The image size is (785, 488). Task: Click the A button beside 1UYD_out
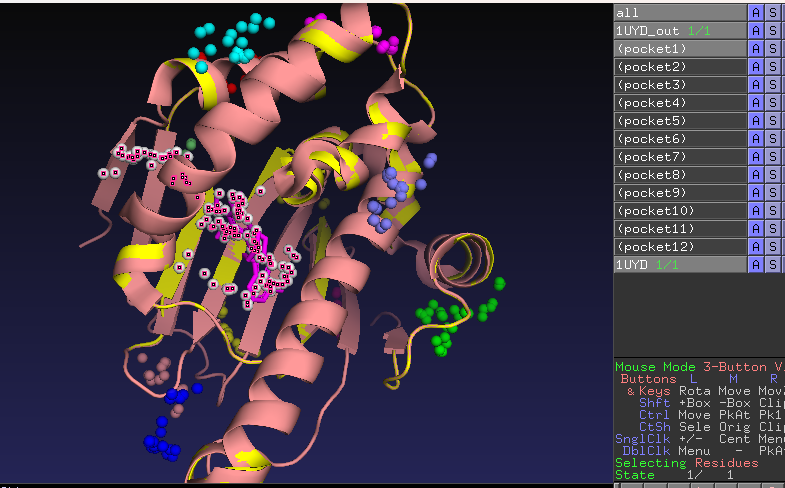pos(757,30)
